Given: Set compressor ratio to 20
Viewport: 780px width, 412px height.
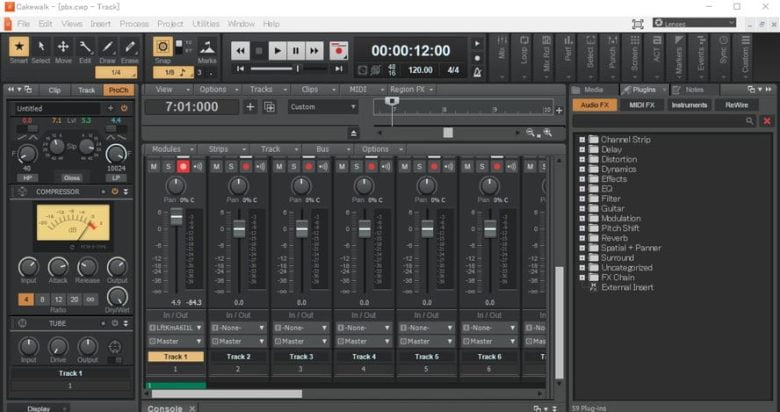Looking at the screenshot, I should pos(74,300).
